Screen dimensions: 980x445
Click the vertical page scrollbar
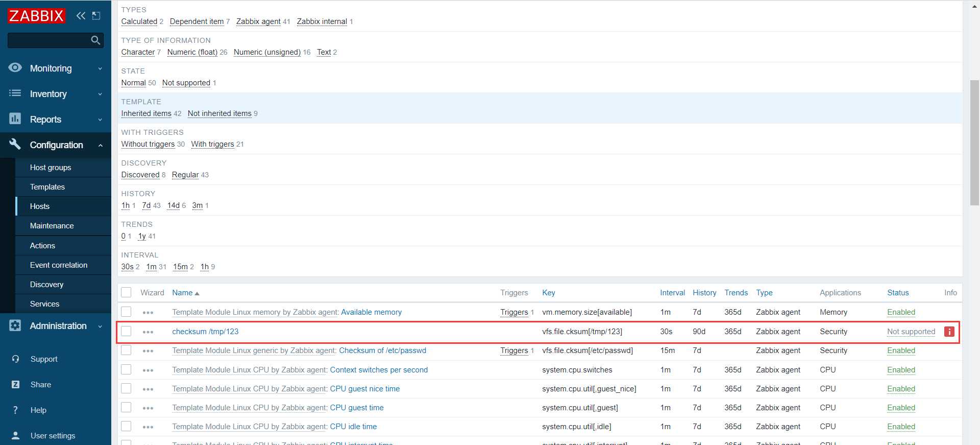pos(974,143)
